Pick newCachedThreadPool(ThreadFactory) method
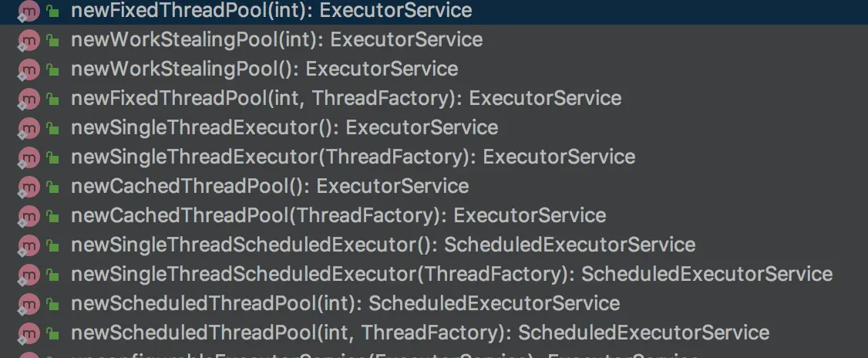The height and width of the screenshot is (358, 868). click(x=338, y=216)
